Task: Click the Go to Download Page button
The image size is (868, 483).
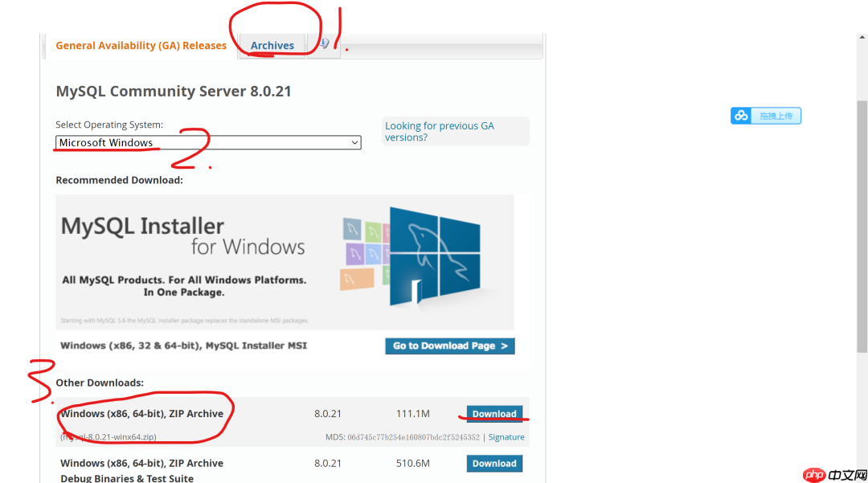Action: [449, 346]
